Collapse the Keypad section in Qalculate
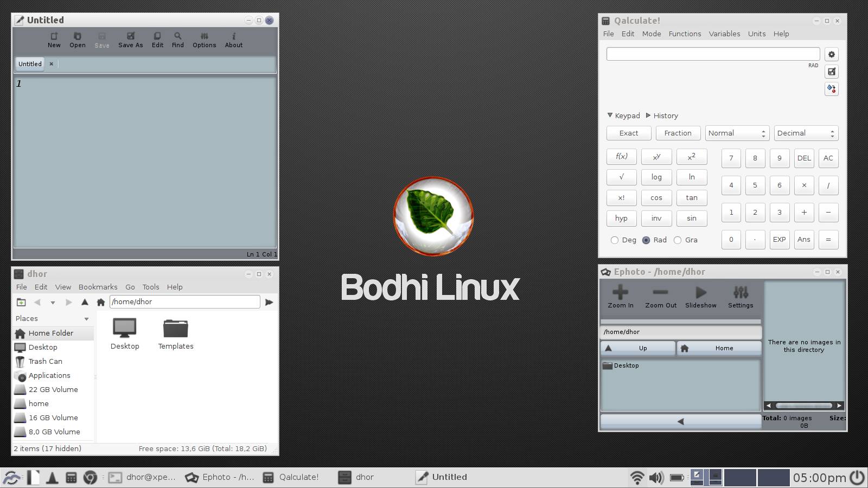 tap(624, 115)
